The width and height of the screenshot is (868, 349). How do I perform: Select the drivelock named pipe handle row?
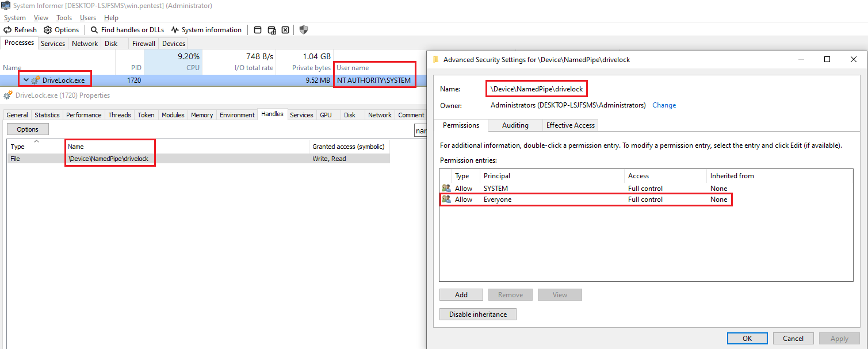(109, 159)
